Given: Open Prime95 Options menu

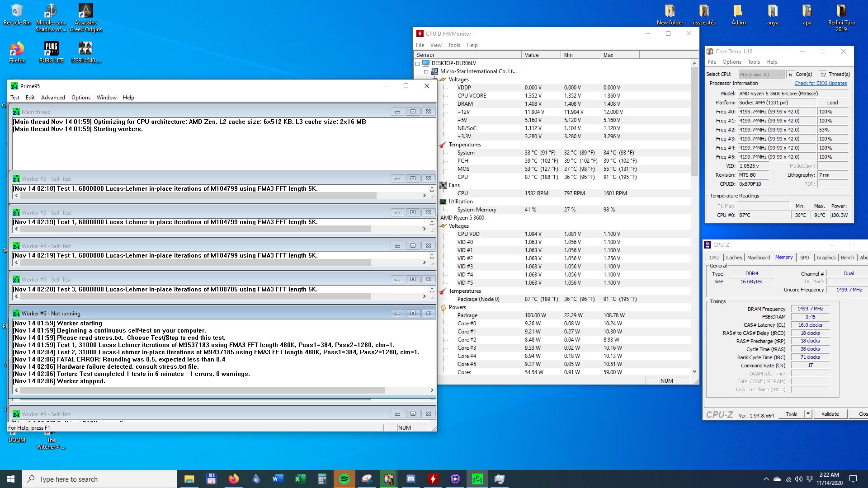Looking at the screenshot, I should pyautogui.click(x=81, y=98).
